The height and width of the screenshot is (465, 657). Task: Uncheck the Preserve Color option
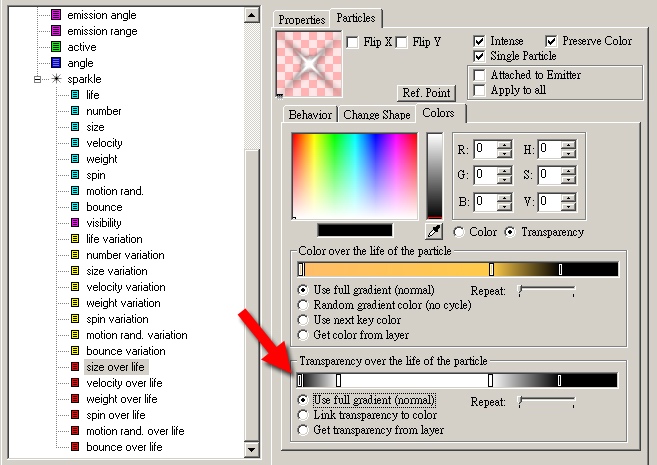tap(552, 41)
